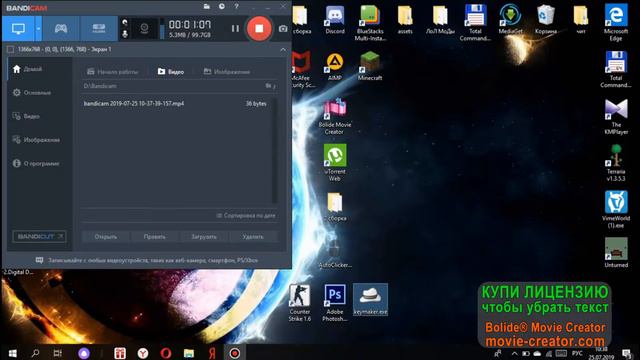
Task: Open BlueStacks Multi-Instance shortcut
Action: [370, 23]
